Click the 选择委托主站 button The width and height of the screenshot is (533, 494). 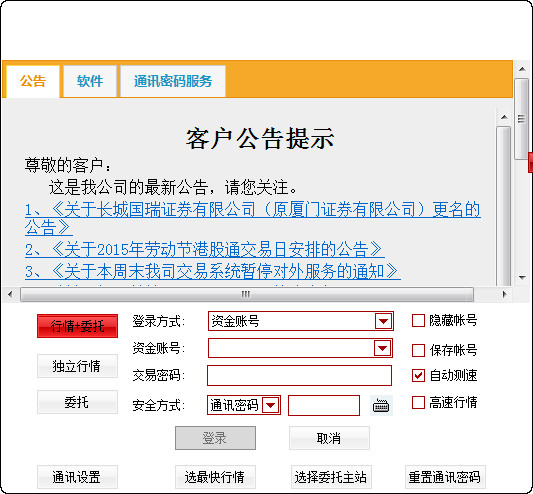pyautogui.click(x=331, y=477)
